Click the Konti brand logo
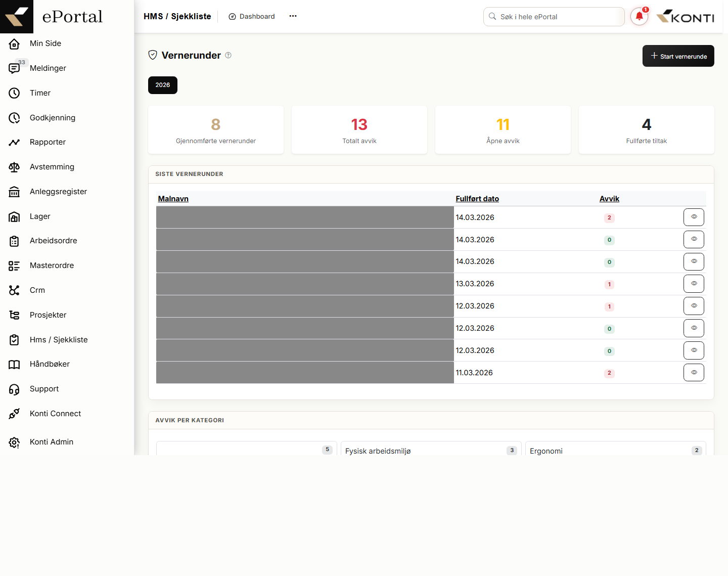This screenshot has height=576, width=728. pyautogui.click(x=685, y=17)
